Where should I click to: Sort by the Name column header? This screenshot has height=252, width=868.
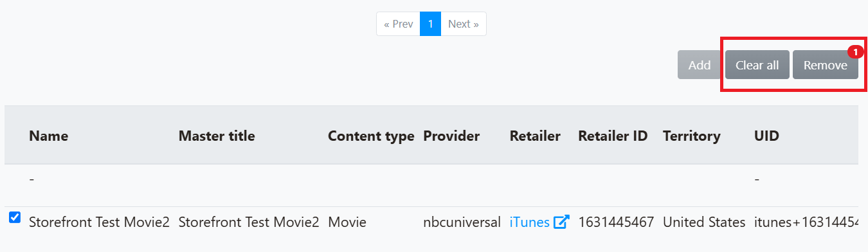(48, 136)
